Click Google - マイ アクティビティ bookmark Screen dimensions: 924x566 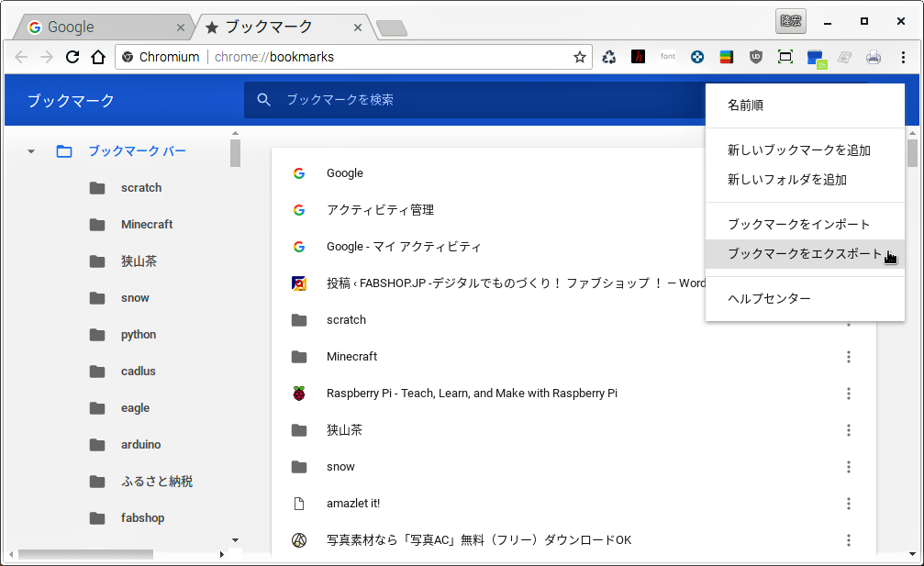pos(404,247)
